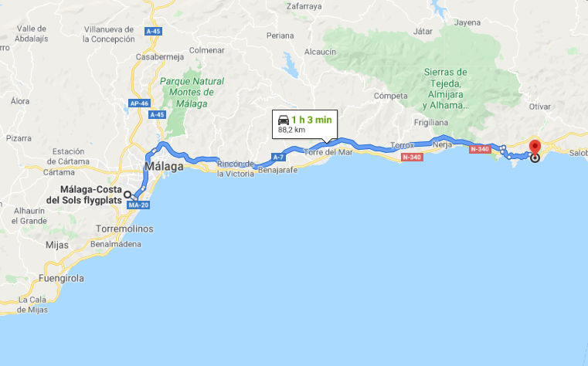Click the AP-46 road shield
The image size is (588, 366).
139,103
